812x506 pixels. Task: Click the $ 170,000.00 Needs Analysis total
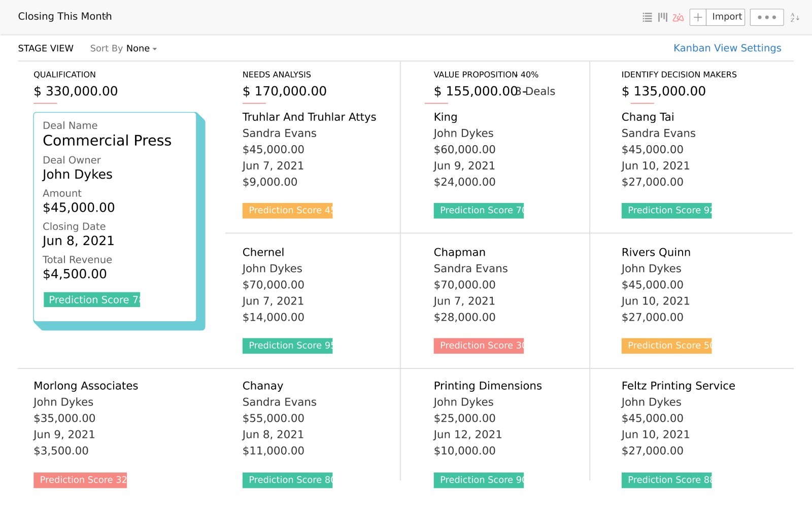(x=284, y=91)
